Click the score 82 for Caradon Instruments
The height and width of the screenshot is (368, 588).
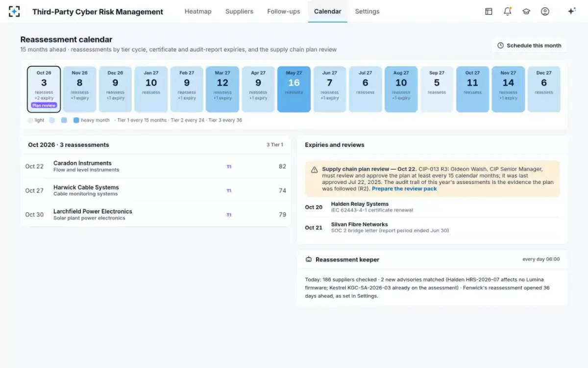(282, 167)
